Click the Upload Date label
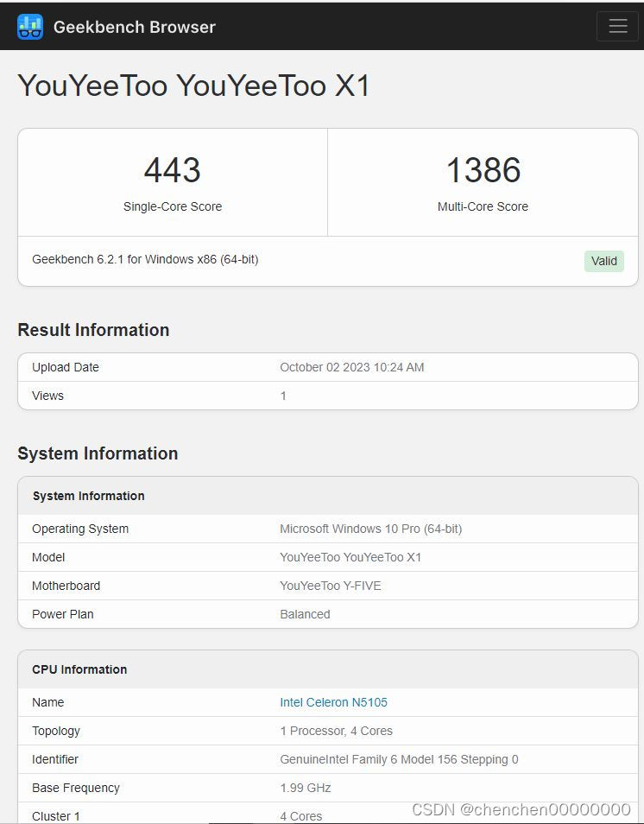The width and height of the screenshot is (644, 824). coord(65,367)
